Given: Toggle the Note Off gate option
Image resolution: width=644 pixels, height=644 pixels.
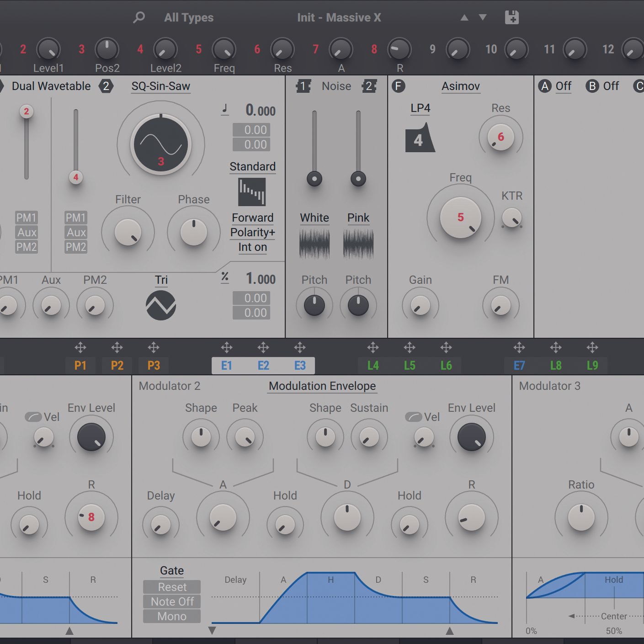Looking at the screenshot, I should (x=171, y=601).
